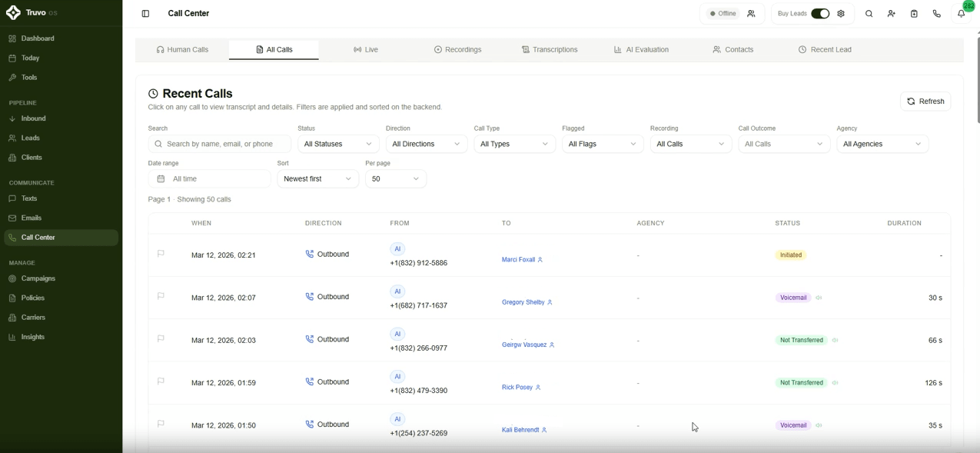The height and width of the screenshot is (453, 980).
Task: Open Leads in sidebar
Action: point(61,138)
